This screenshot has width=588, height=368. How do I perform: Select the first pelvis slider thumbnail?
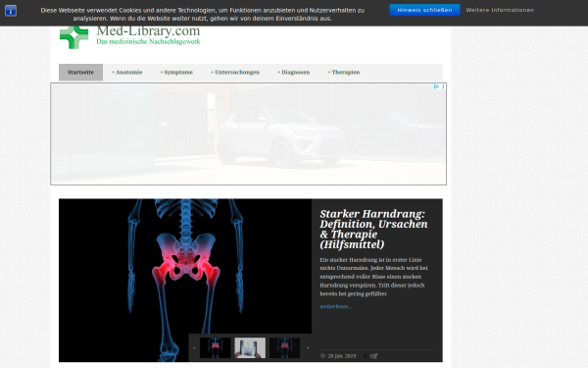(216, 347)
